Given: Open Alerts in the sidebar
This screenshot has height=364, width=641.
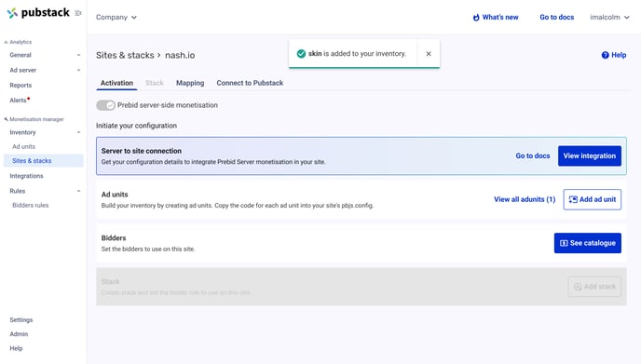Looking at the screenshot, I should click(x=20, y=101).
